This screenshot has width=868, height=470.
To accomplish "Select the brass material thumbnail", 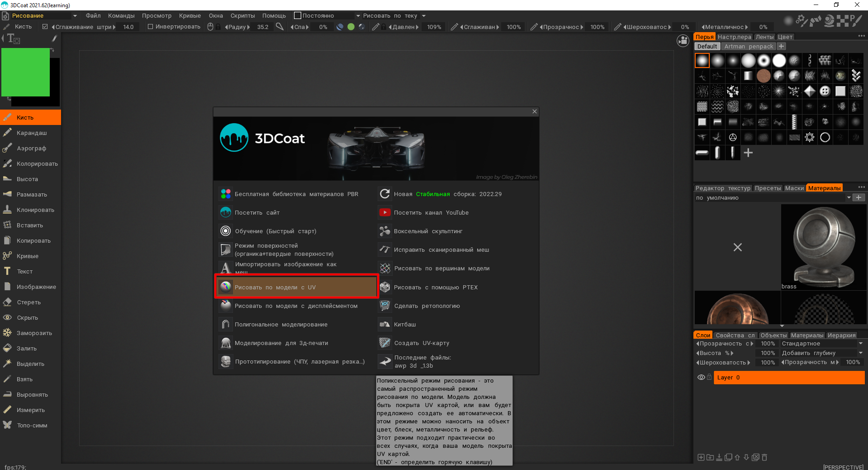I will click(x=824, y=247).
